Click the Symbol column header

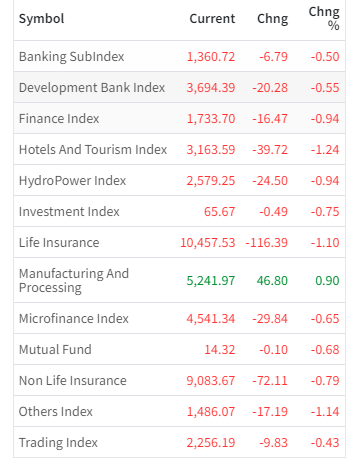tap(41, 19)
